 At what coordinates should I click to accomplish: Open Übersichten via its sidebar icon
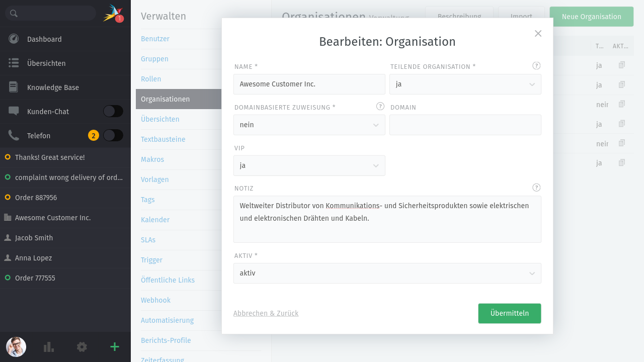(15, 63)
